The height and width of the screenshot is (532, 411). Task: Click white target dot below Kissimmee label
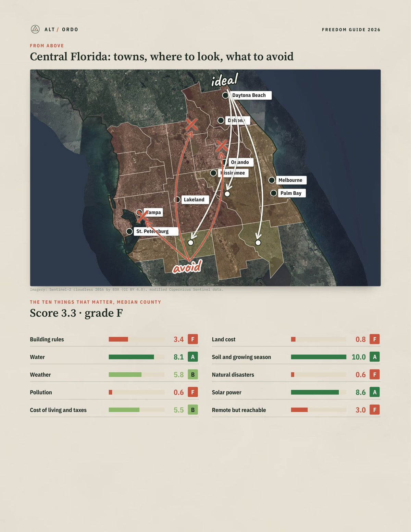click(227, 194)
